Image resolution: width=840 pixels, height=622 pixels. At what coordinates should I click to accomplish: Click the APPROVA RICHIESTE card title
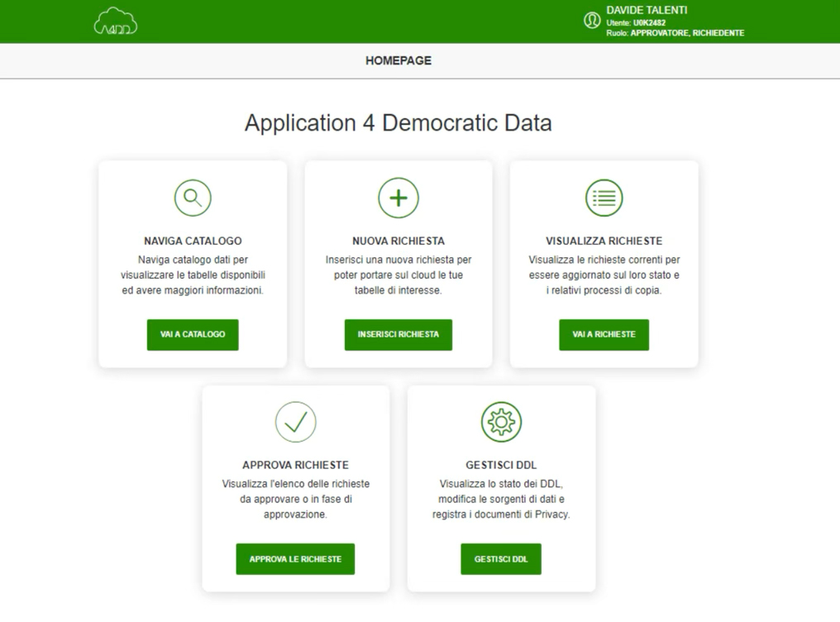coord(295,465)
